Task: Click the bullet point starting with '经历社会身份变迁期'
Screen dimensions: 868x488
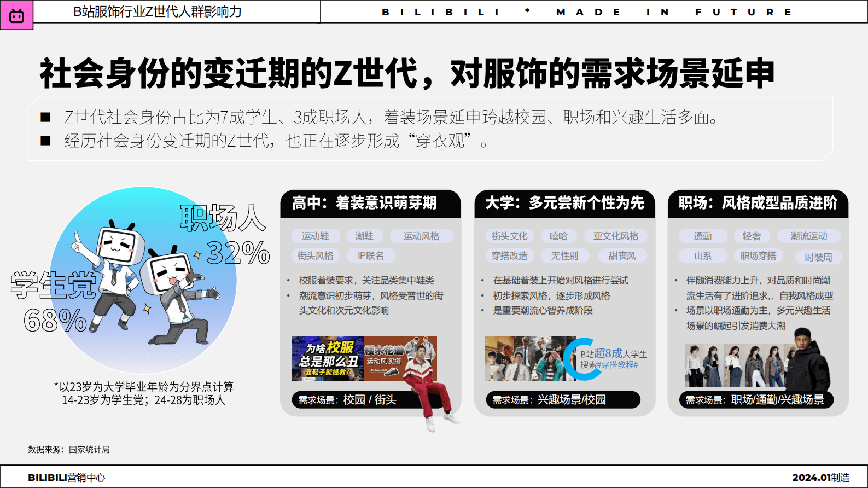Action: pos(276,141)
